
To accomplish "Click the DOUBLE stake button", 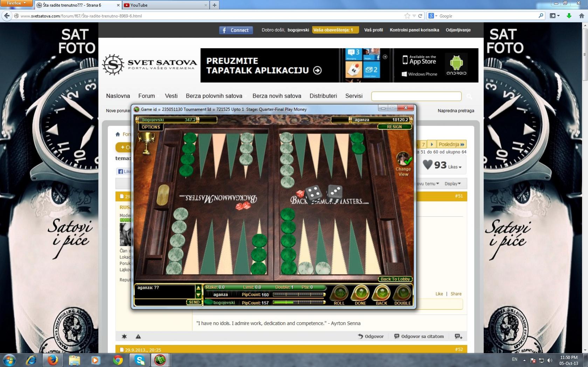I will [402, 295].
